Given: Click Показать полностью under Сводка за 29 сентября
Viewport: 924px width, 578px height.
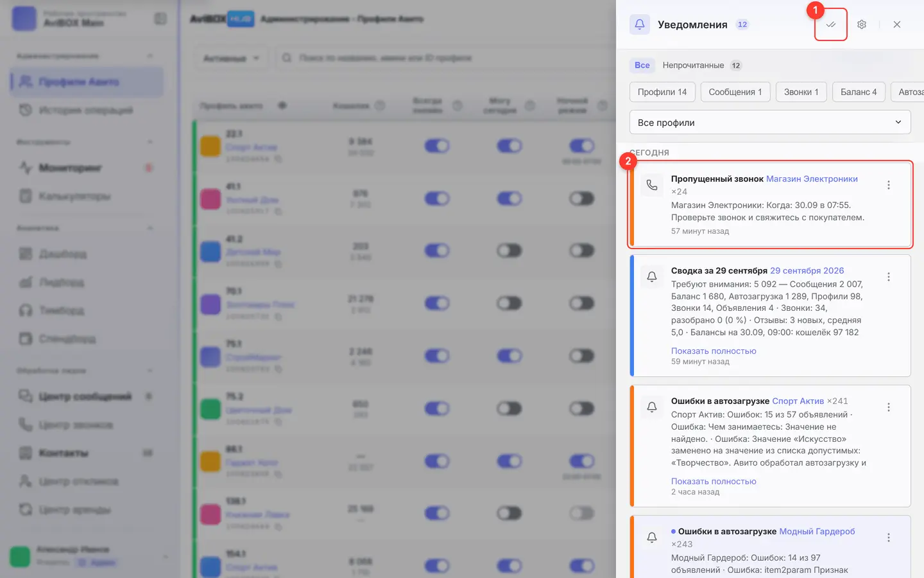Looking at the screenshot, I should tap(714, 351).
